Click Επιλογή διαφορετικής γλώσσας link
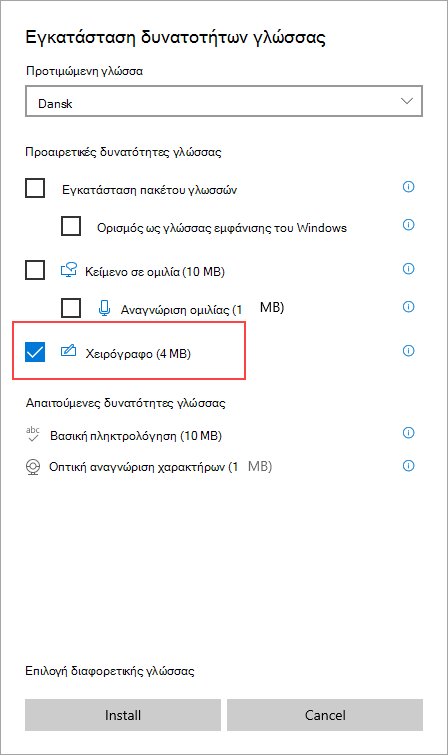This screenshot has height=755, width=448. 110,671
